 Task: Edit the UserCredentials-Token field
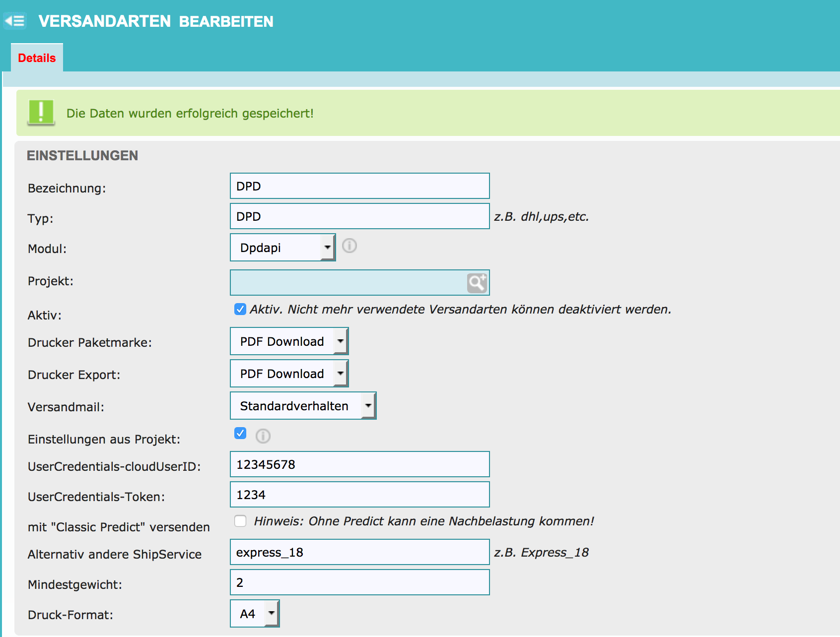coord(359,495)
